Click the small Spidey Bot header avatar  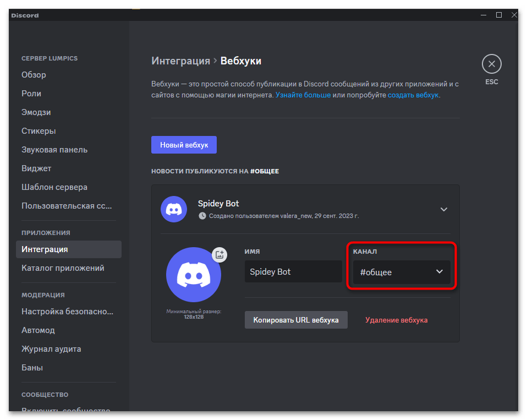tap(174, 209)
